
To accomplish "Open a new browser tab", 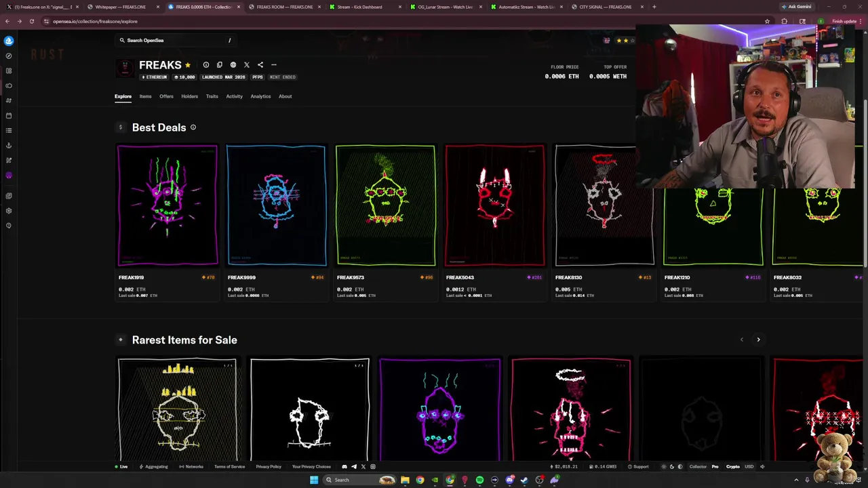I will [654, 7].
